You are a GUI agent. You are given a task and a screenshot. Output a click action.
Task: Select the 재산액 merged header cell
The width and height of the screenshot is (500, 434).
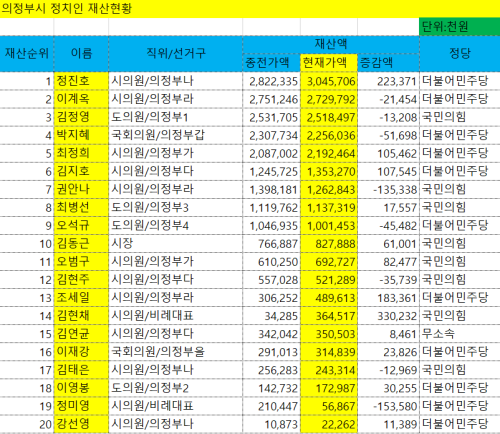331,45
